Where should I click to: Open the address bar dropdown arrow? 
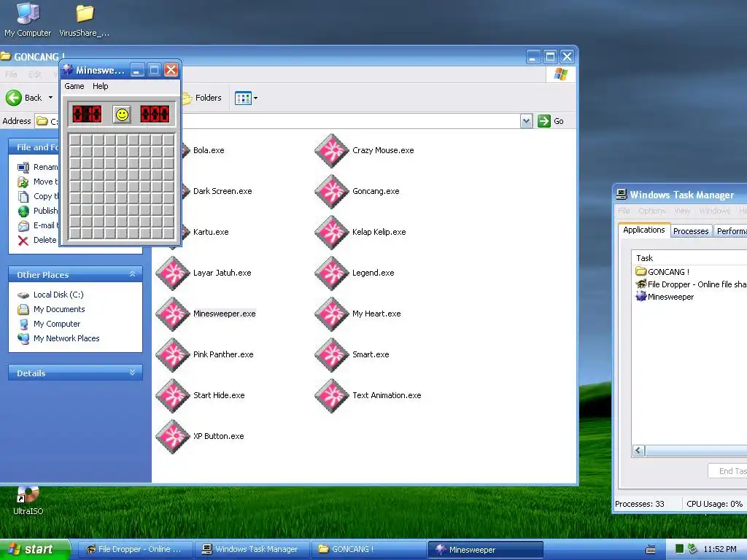[x=526, y=121]
